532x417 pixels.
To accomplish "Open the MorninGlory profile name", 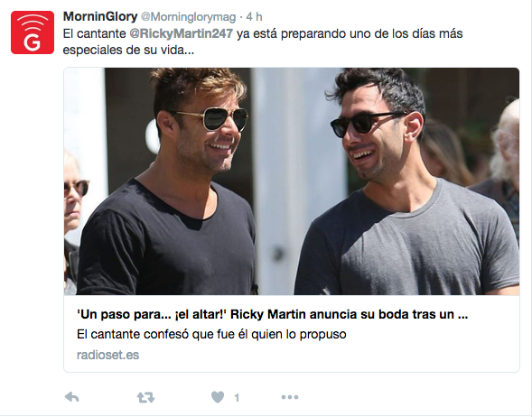I will (100, 16).
